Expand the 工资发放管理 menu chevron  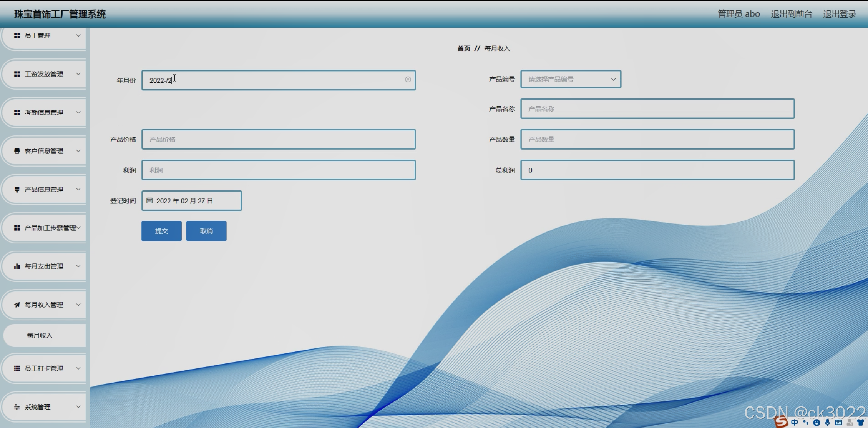(x=78, y=74)
